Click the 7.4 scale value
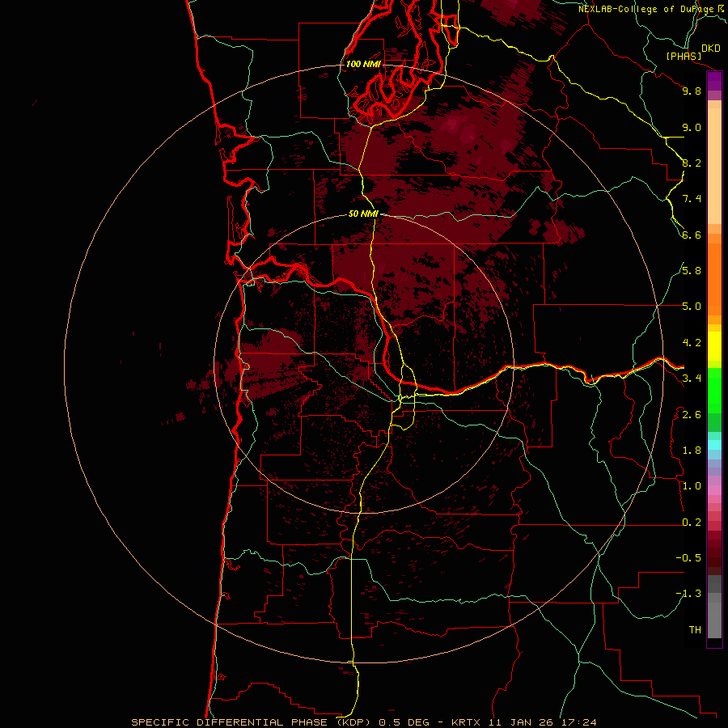The height and width of the screenshot is (728, 728). (692, 199)
